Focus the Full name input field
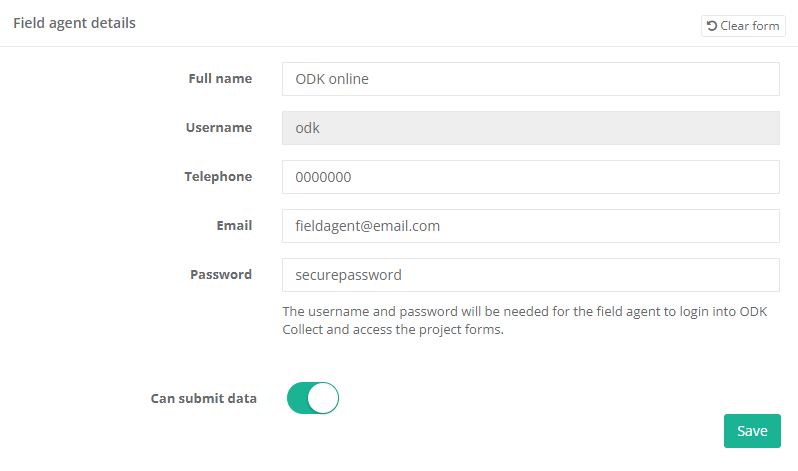Image resolution: width=798 pixels, height=471 pixels. (530, 79)
